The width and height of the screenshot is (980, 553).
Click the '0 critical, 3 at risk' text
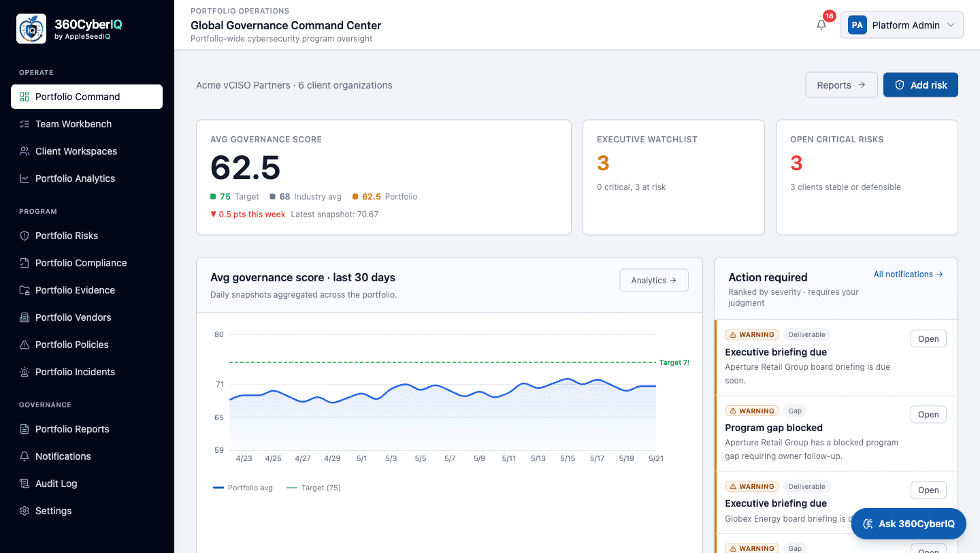pos(632,187)
